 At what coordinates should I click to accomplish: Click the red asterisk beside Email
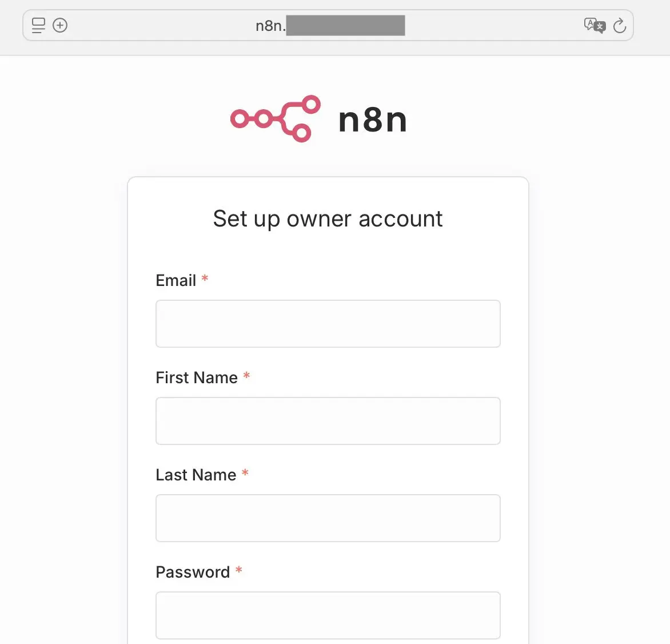pyautogui.click(x=204, y=279)
